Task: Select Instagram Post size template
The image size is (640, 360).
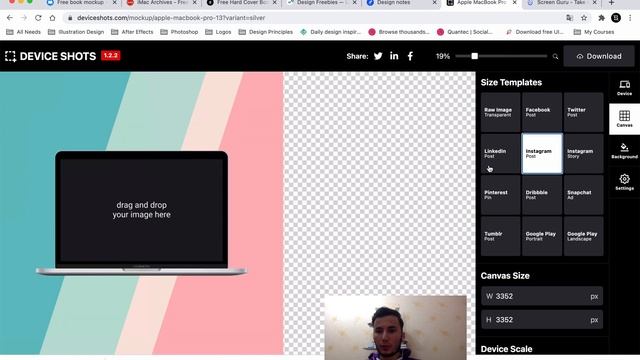Action: 542,153
